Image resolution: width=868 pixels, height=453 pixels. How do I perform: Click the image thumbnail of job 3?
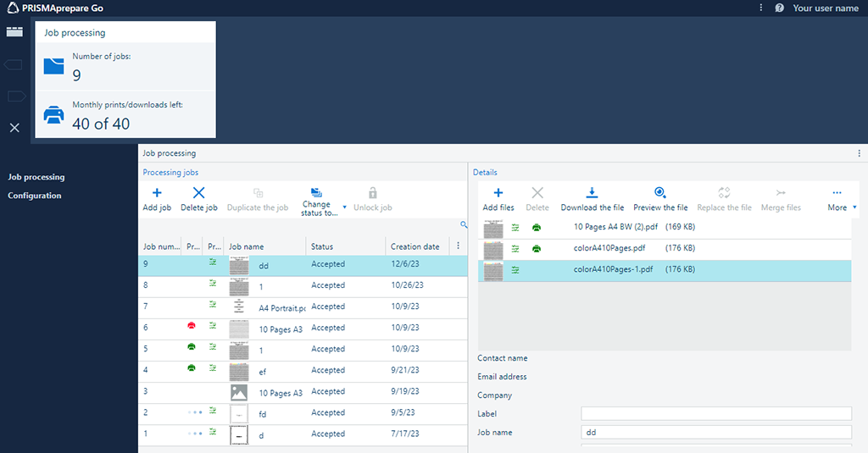coord(239,393)
